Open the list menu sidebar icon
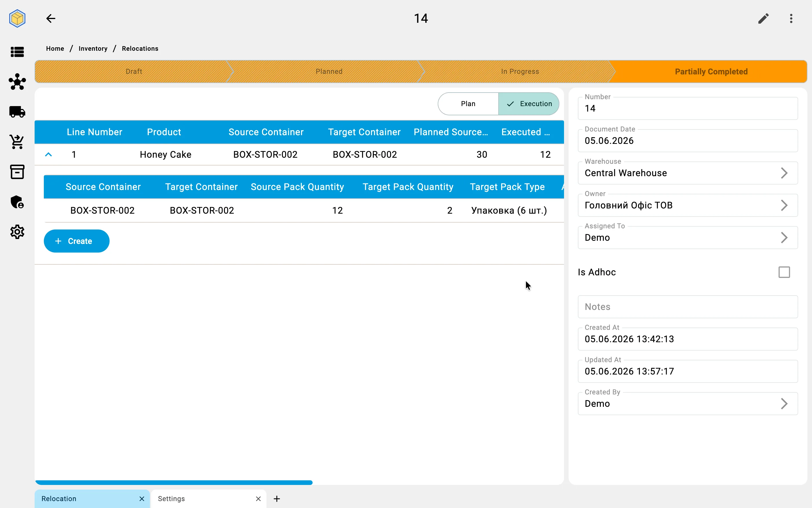The width and height of the screenshot is (812, 508). coord(17,52)
